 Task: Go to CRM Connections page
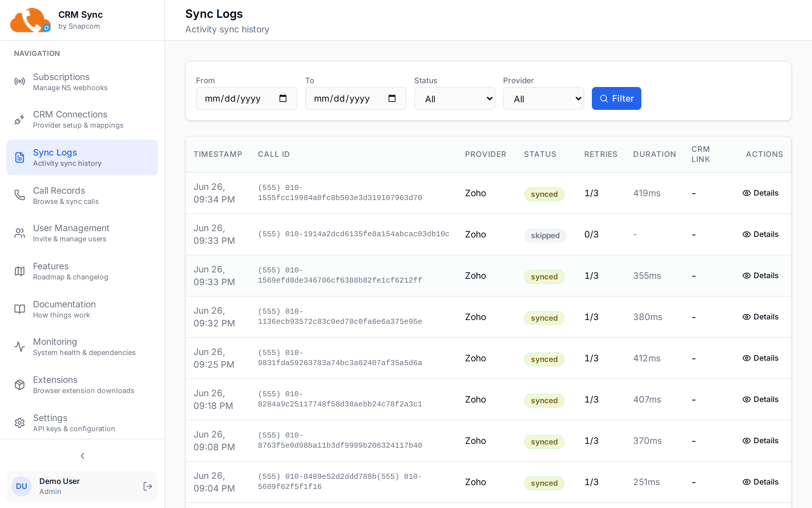82,119
